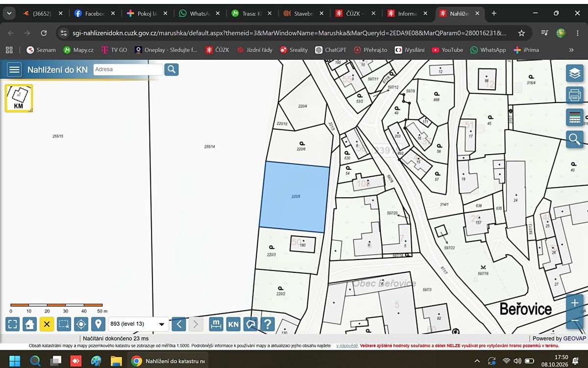Bookmark this page with the star
Viewport: 588px width, 368px height.
pyautogui.click(x=521, y=33)
